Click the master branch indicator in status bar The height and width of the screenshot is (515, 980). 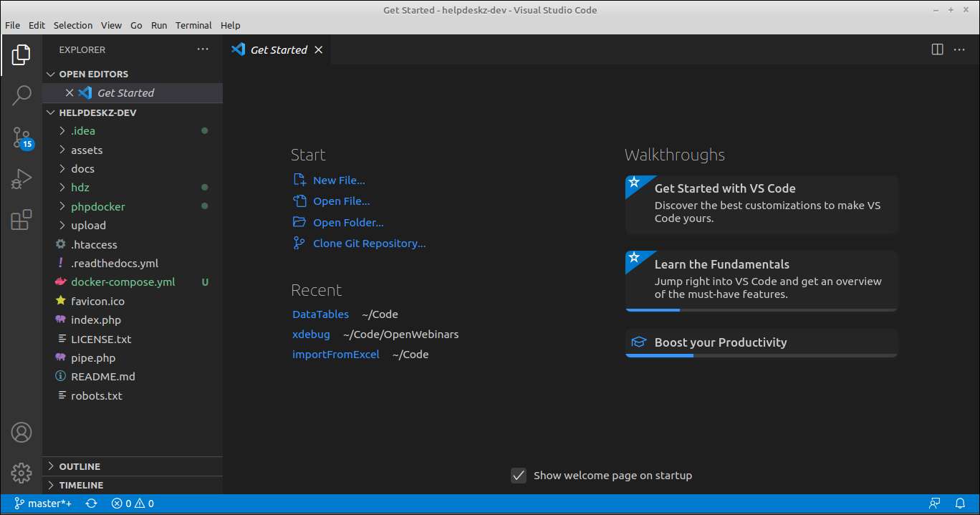point(43,503)
